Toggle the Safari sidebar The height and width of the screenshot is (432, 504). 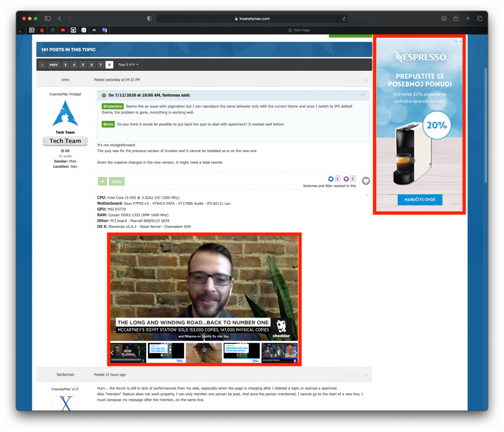click(x=47, y=19)
